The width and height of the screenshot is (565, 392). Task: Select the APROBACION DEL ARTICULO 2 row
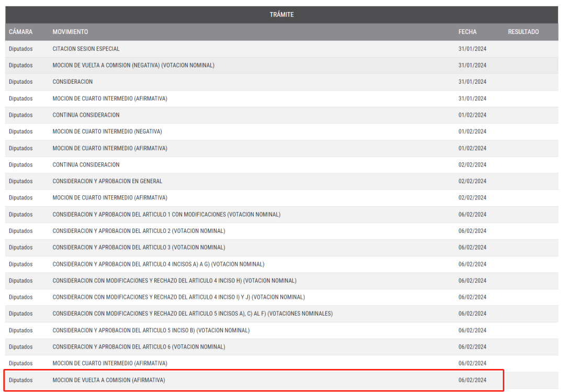(139, 231)
